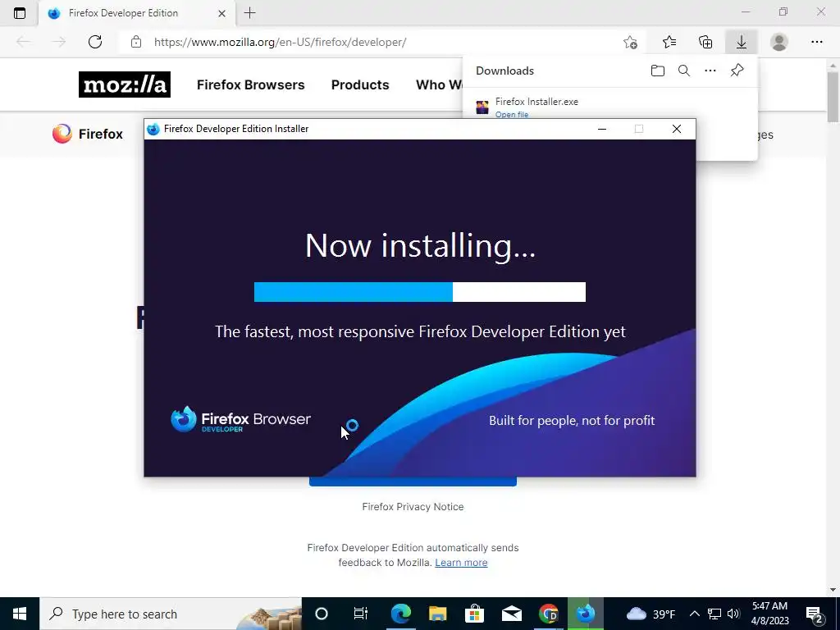Pin the Downloads panel
This screenshot has width=840, height=630.
click(737, 71)
